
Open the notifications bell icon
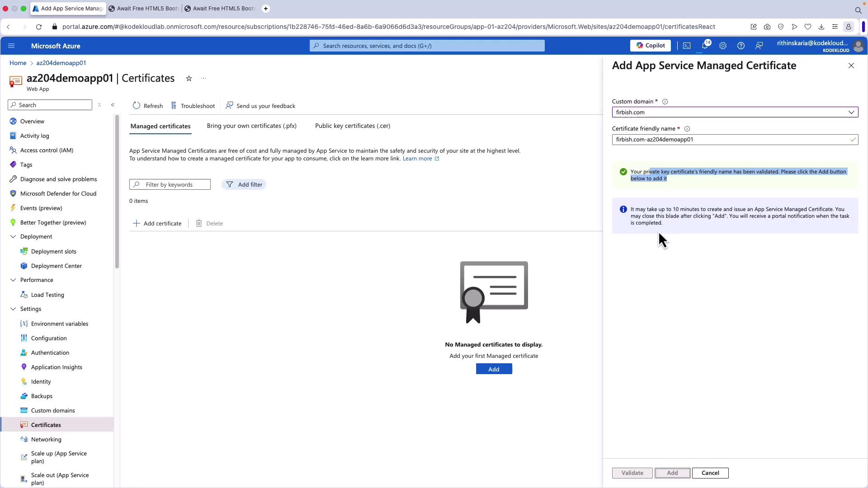pos(704,46)
